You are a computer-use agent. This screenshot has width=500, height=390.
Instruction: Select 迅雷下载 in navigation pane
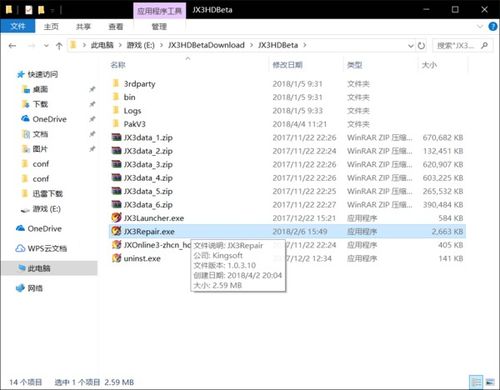pos(48,193)
